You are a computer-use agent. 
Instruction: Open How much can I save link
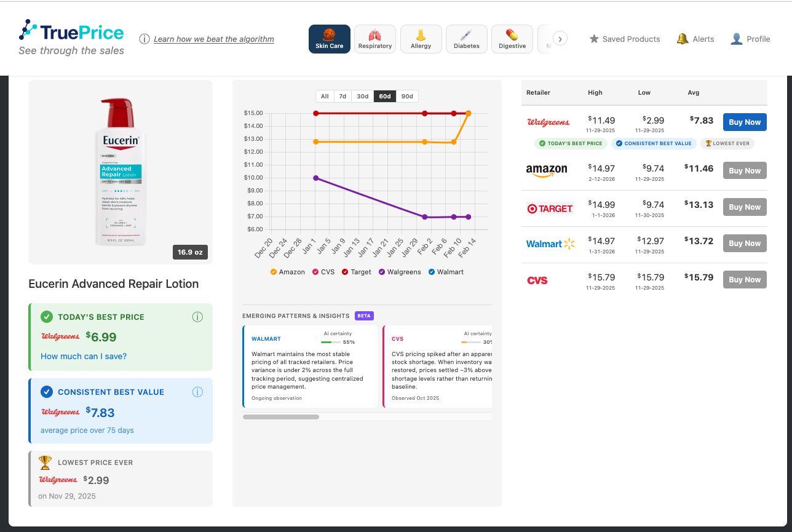[x=84, y=356]
